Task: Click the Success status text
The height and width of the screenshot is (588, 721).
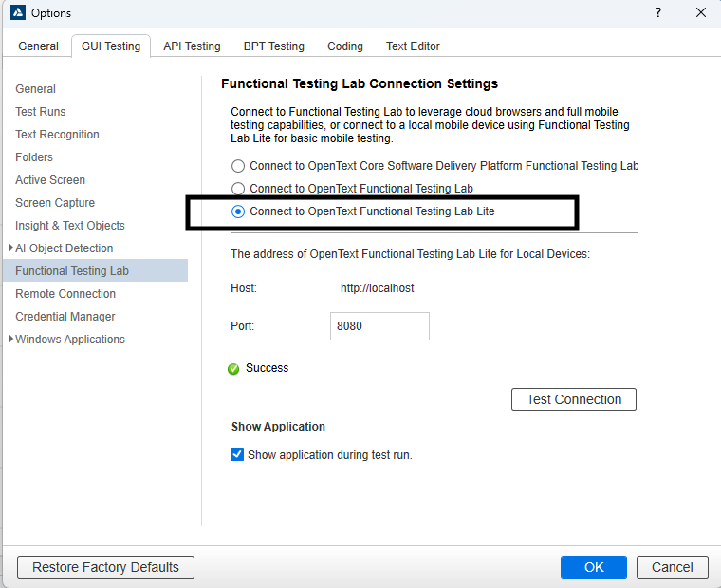Action: 268,368
